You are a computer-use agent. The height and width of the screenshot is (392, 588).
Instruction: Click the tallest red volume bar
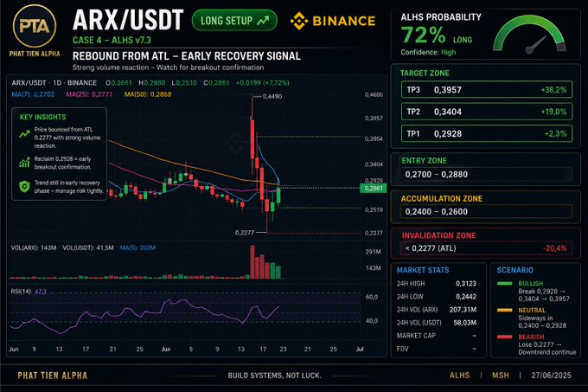[252, 262]
